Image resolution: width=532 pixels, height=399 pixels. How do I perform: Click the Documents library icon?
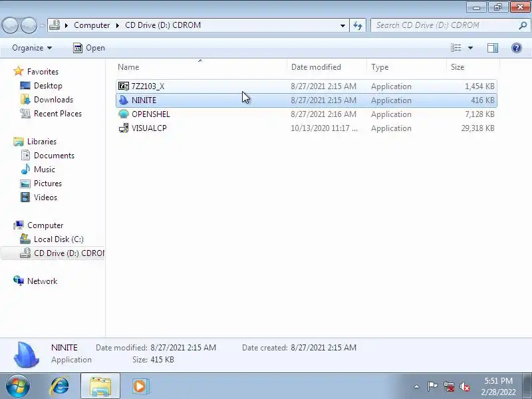[x=25, y=155]
